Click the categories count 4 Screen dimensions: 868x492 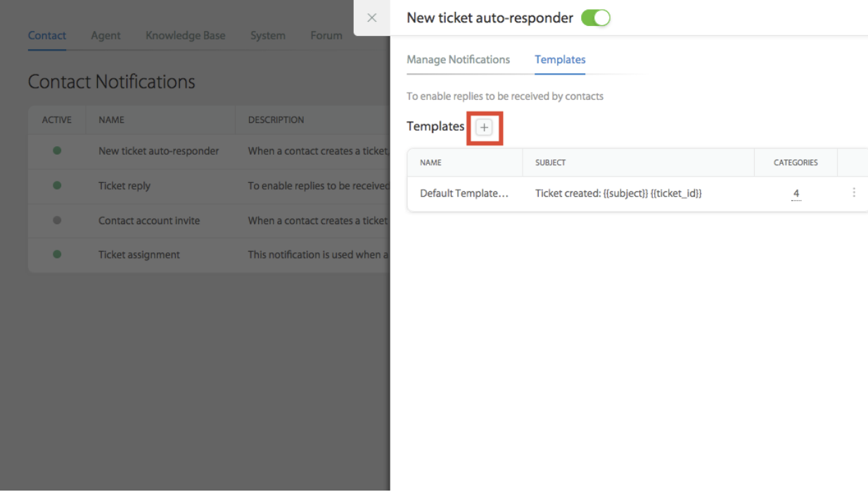tap(796, 193)
